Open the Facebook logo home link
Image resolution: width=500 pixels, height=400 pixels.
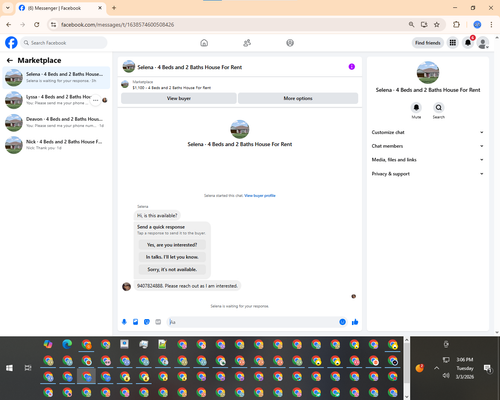click(x=11, y=43)
